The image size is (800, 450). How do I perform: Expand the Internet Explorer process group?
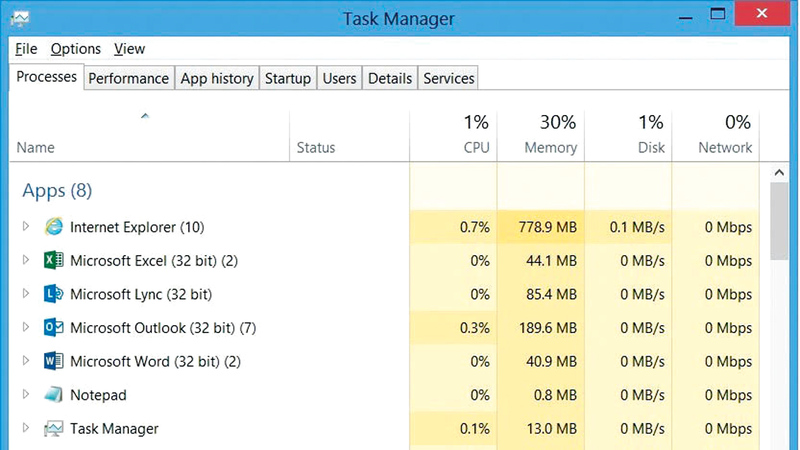(26, 227)
